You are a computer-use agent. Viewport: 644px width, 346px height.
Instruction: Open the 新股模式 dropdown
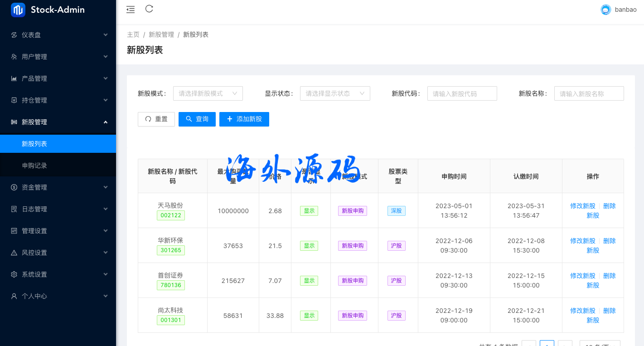[x=208, y=93]
